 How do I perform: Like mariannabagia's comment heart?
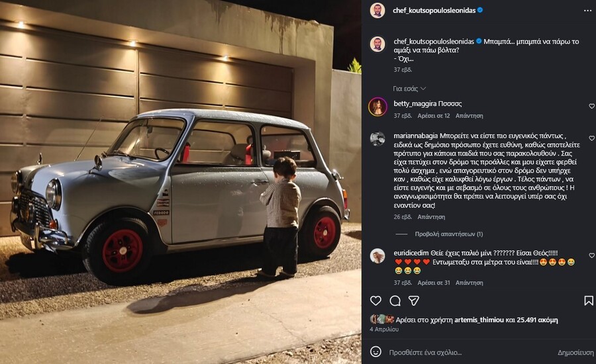coord(591,138)
